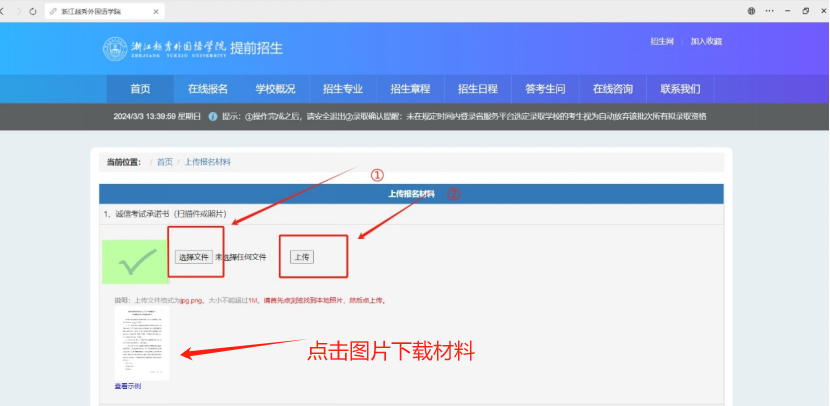The width and height of the screenshot is (830, 406).
Task: Open 招生专业 navigation item
Action: (343, 89)
